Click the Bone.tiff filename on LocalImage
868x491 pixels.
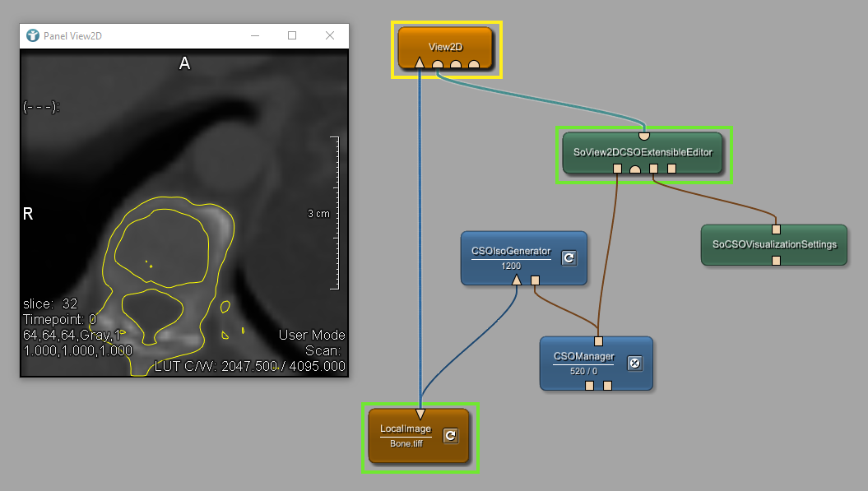(x=406, y=444)
